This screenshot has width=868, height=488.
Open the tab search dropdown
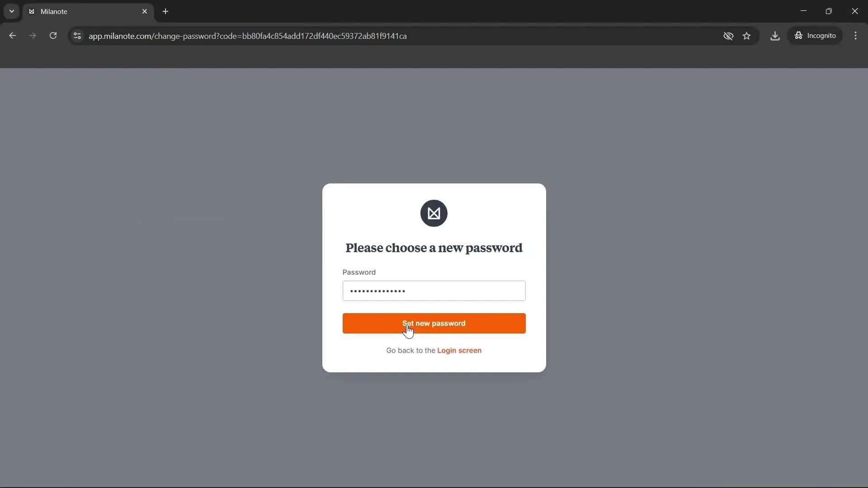tap(11, 11)
